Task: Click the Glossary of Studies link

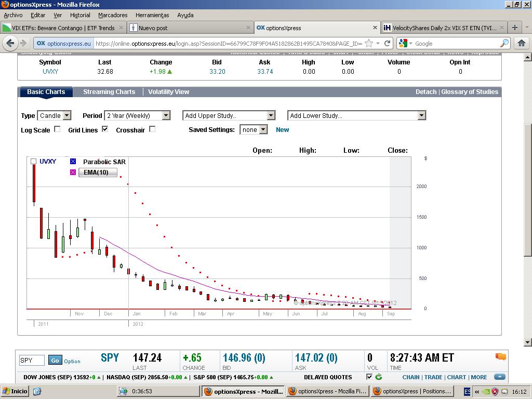Action: pos(470,92)
